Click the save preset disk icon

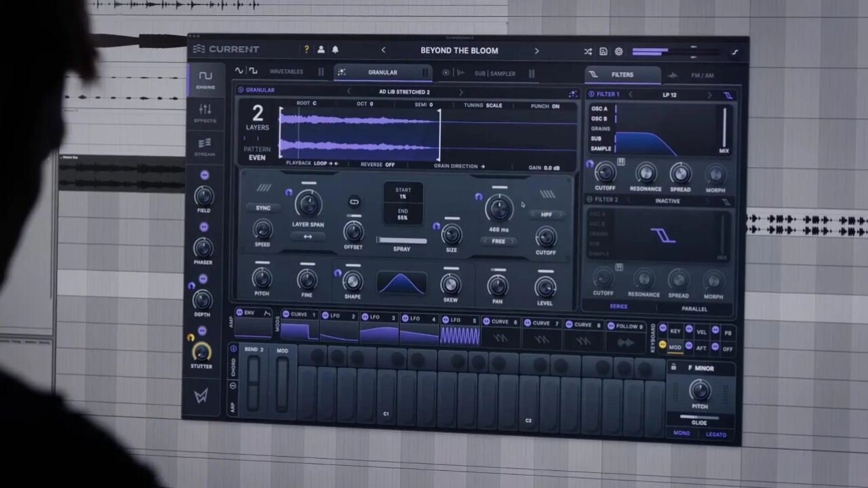click(x=603, y=52)
